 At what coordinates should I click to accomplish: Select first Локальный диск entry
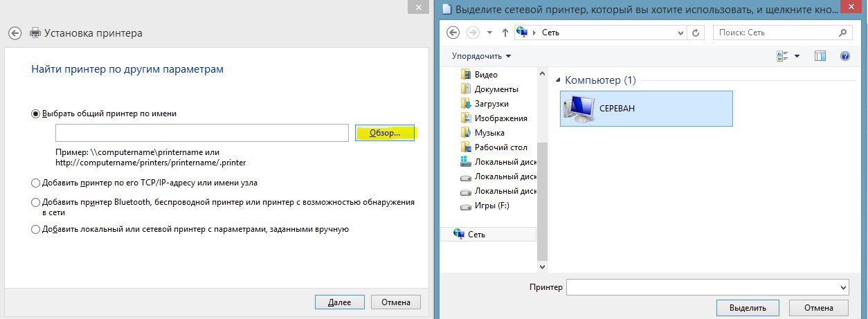(498, 162)
